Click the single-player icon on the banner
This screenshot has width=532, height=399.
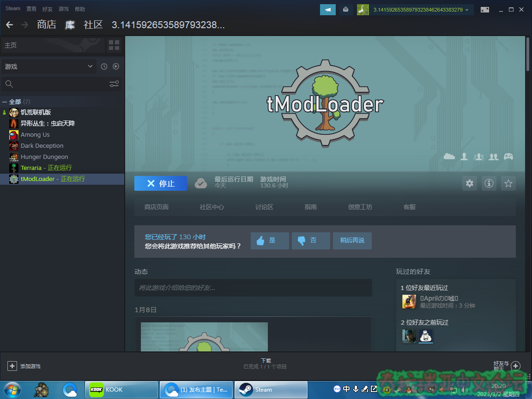(x=464, y=157)
